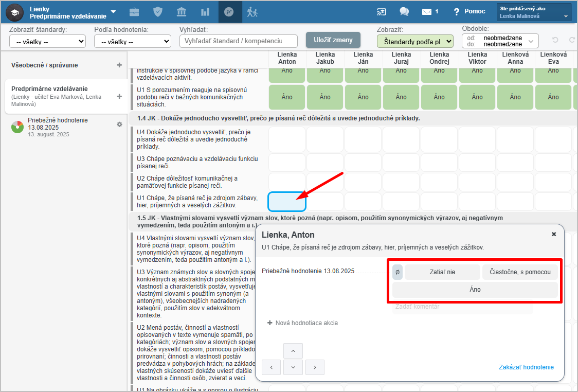The height and width of the screenshot is (392, 578).
Task: Open the 'Podľa hodnotenia' dropdown
Action: click(133, 41)
